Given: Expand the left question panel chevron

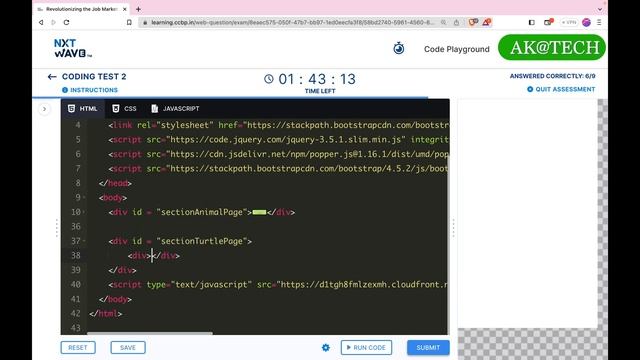Looking at the screenshot, I should 44,109.
